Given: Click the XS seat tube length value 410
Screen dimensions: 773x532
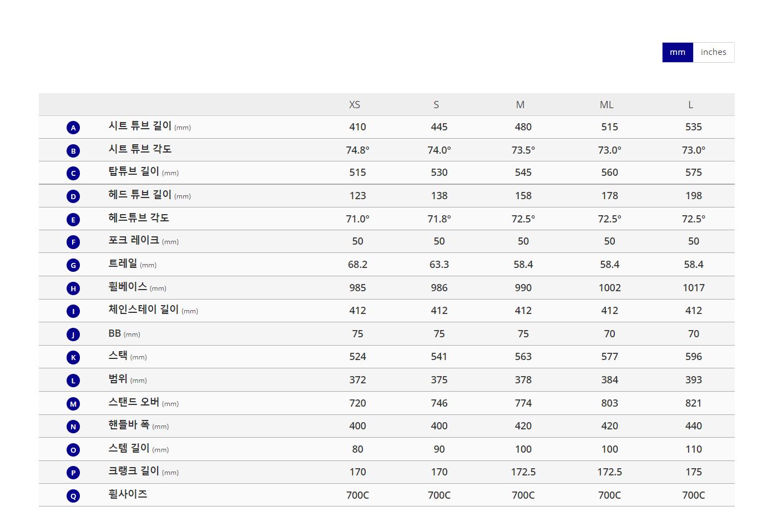Looking at the screenshot, I should point(357,127).
